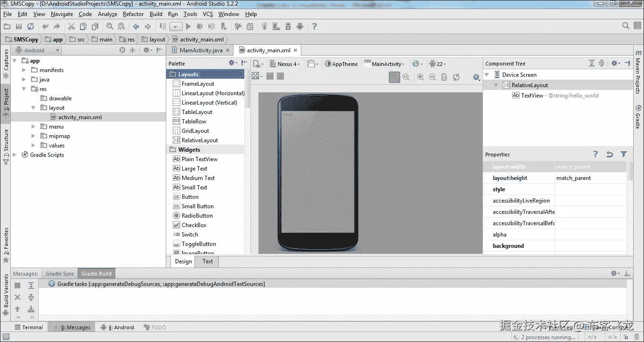Zoom in on the design preview
The height and width of the screenshot is (342, 644).
tap(420, 77)
